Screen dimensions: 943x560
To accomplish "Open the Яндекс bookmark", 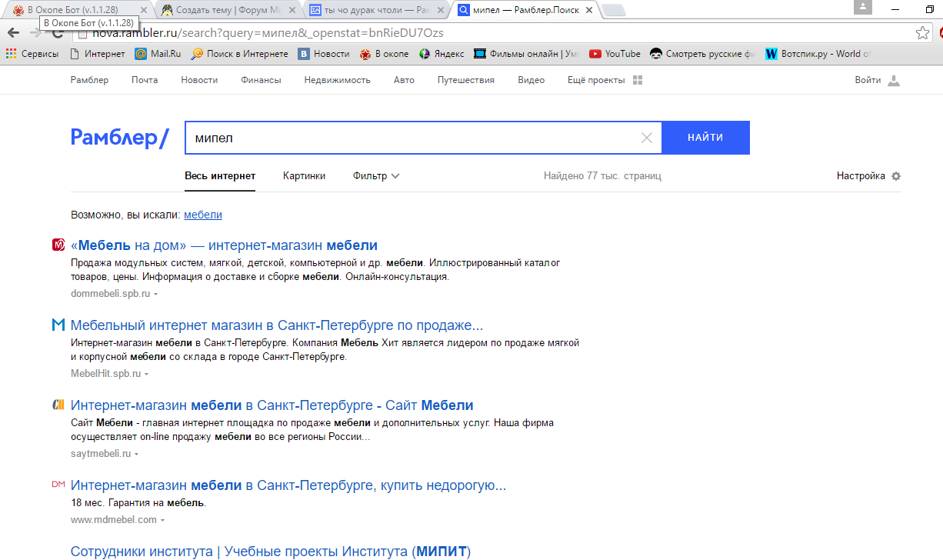I will [442, 54].
